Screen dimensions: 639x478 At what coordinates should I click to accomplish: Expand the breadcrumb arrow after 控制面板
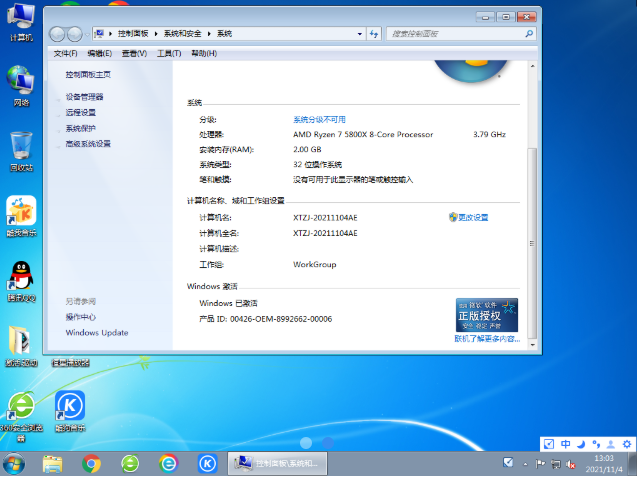click(154, 33)
